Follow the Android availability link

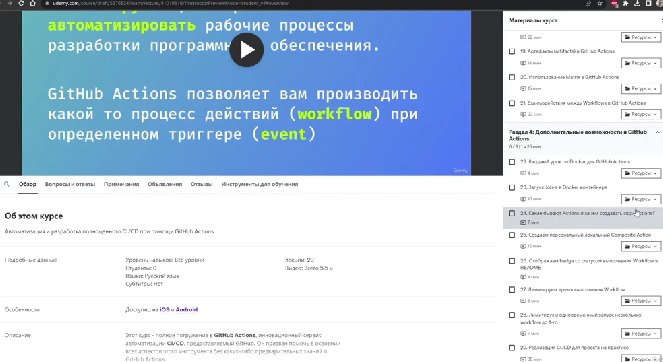[x=187, y=310]
